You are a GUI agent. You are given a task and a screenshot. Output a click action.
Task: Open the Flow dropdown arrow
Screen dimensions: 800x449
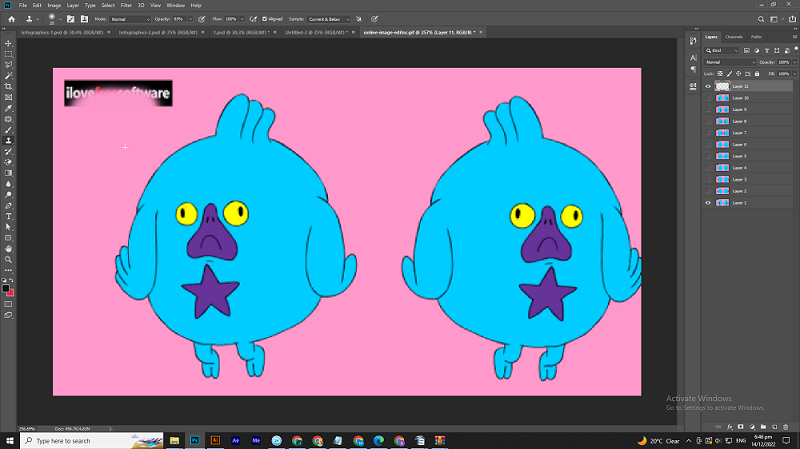[242, 19]
